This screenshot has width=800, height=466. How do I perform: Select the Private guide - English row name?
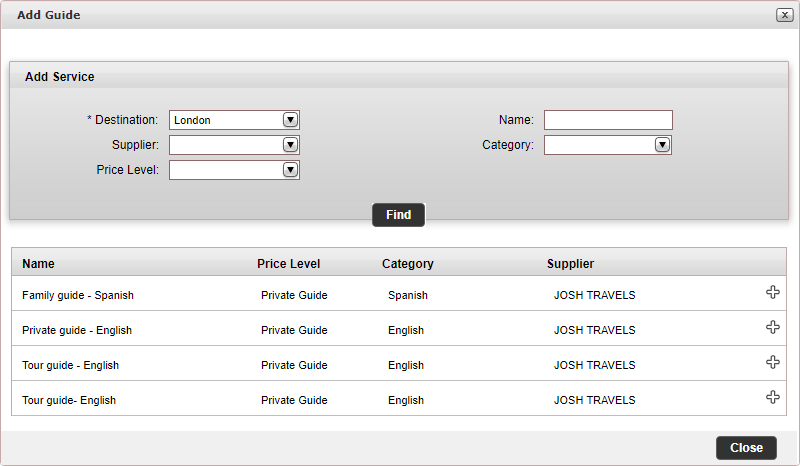[x=77, y=330]
